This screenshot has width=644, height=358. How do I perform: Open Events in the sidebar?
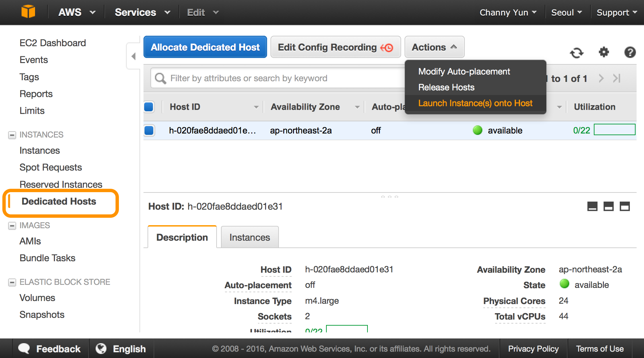34,60
